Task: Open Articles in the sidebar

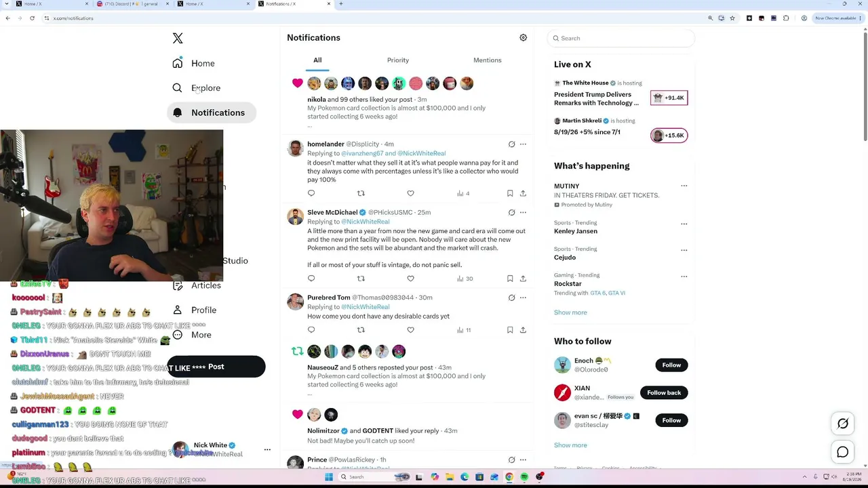Action: click(x=205, y=285)
